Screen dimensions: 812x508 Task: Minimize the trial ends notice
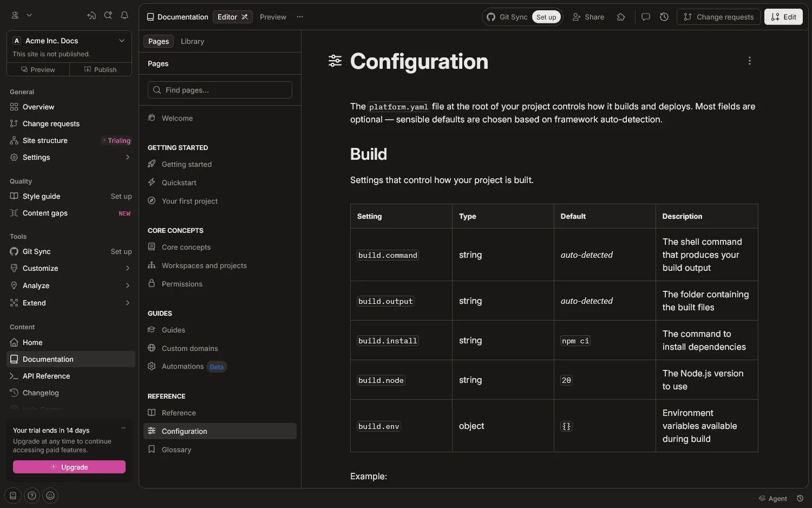coord(123,428)
